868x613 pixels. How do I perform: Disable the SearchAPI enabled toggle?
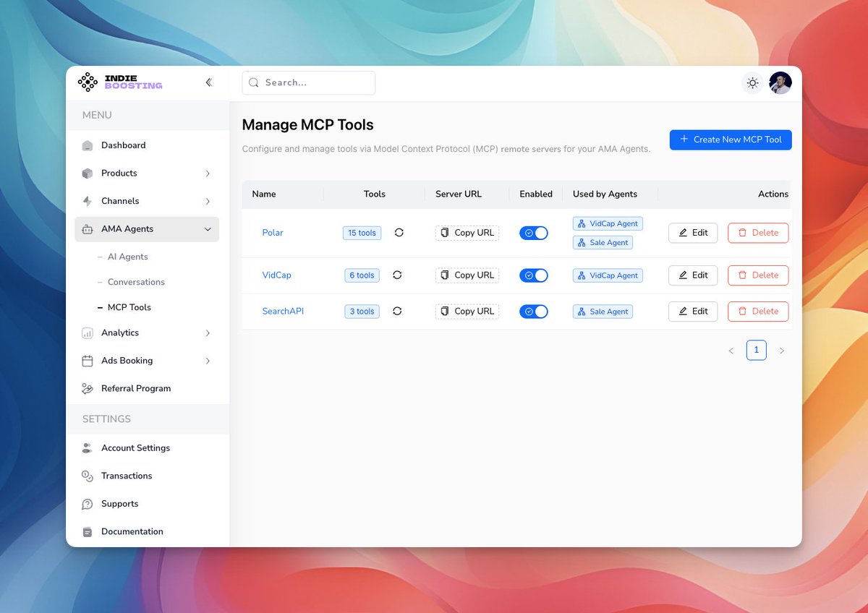pos(534,312)
